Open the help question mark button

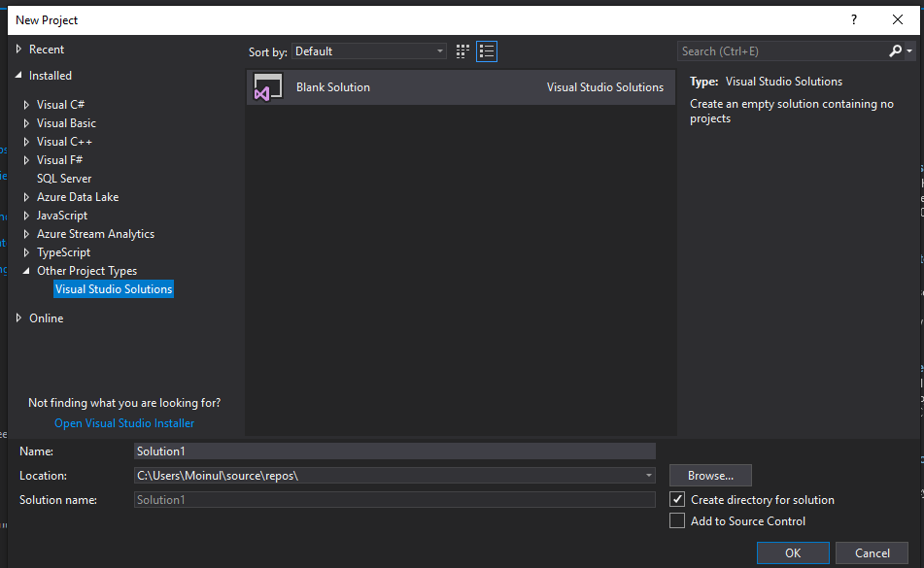click(x=854, y=20)
